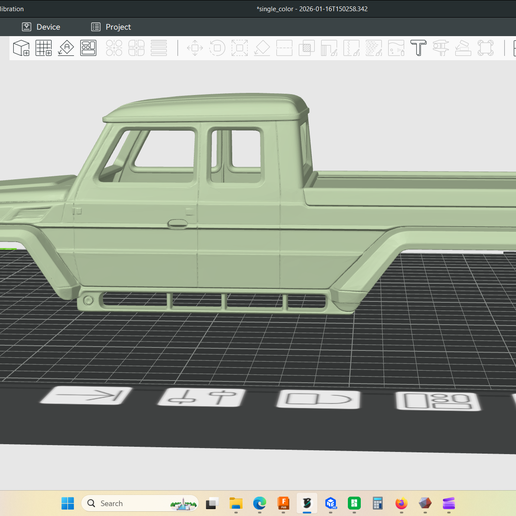This screenshot has width=516, height=516.
Task: Open the Measure caliper tool
Action: click(x=441, y=48)
